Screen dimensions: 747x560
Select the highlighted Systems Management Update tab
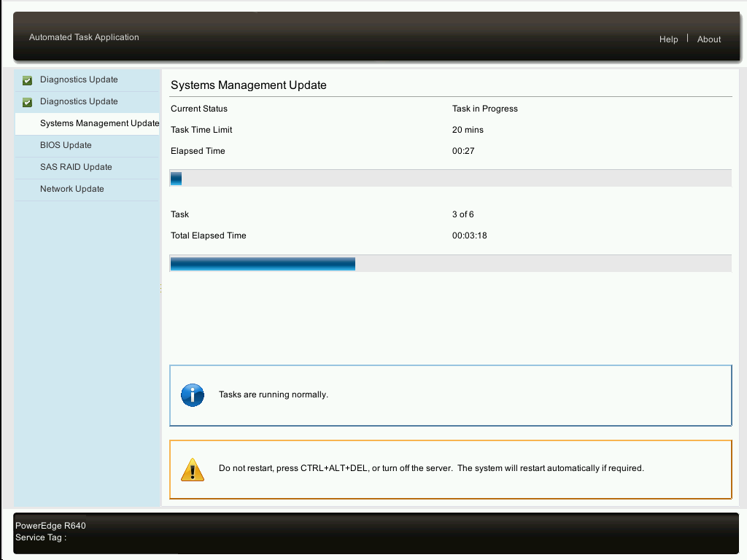click(x=98, y=123)
